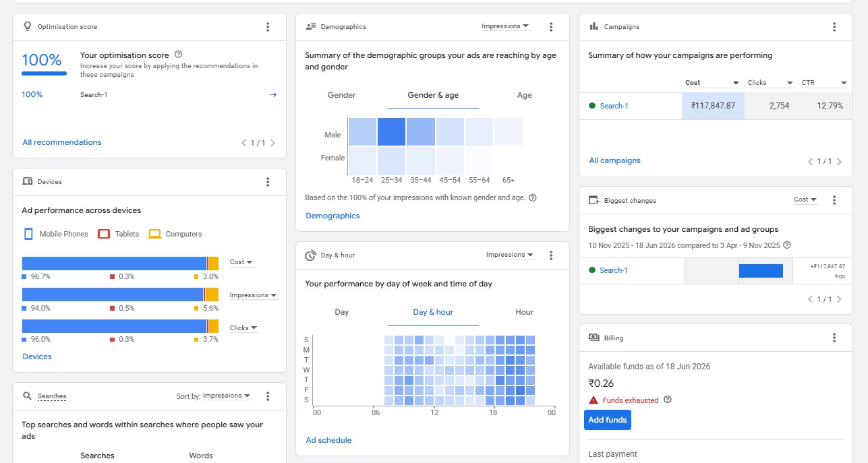Open Devices Cost metric dropdown
Screen dimensions: 868x463
(241, 262)
